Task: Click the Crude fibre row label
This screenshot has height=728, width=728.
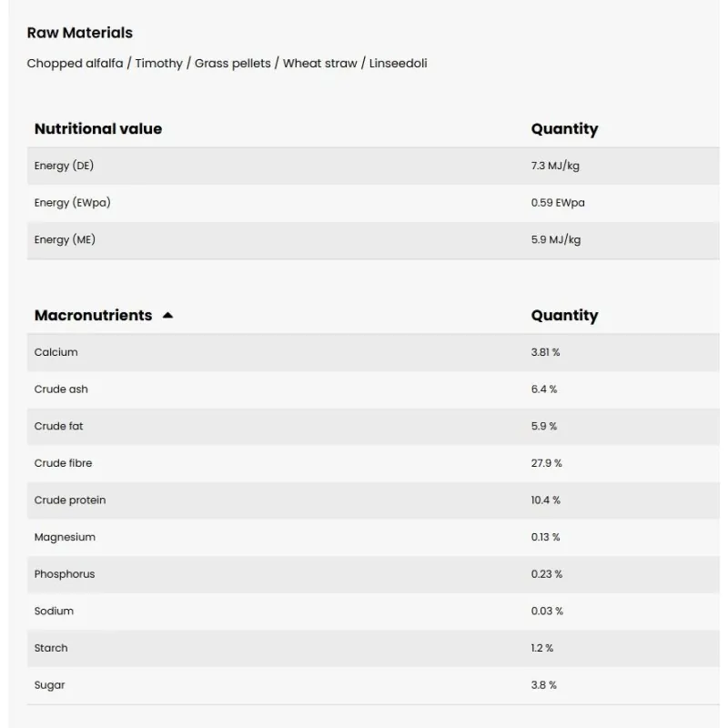Action: point(63,463)
